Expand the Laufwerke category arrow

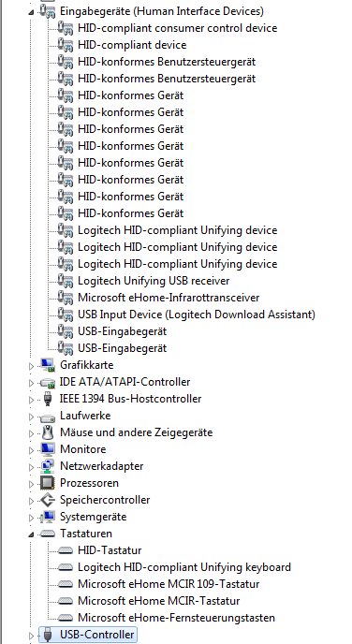(31, 417)
